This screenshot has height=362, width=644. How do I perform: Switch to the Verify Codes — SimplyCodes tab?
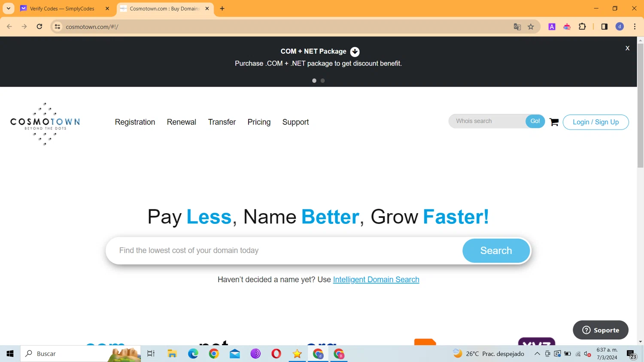point(62,9)
